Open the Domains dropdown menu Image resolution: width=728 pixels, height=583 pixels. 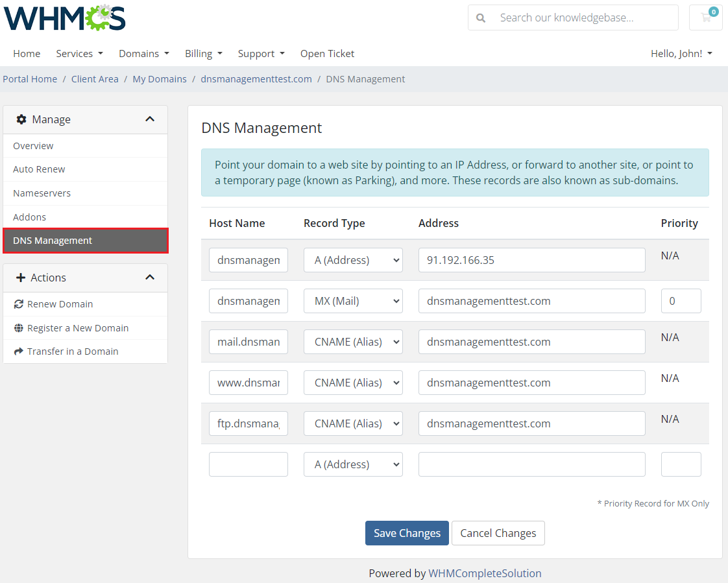tap(144, 53)
